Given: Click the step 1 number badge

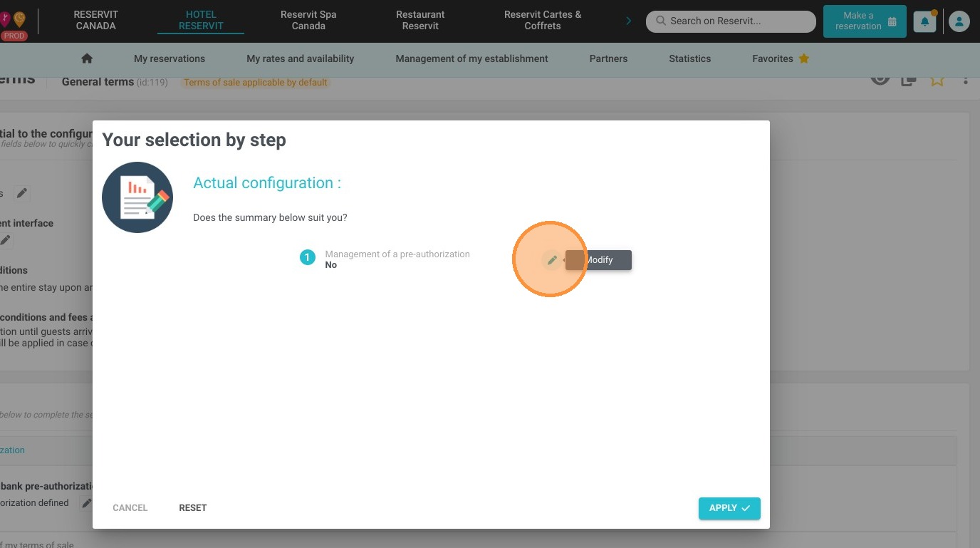Looking at the screenshot, I should pos(307,257).
